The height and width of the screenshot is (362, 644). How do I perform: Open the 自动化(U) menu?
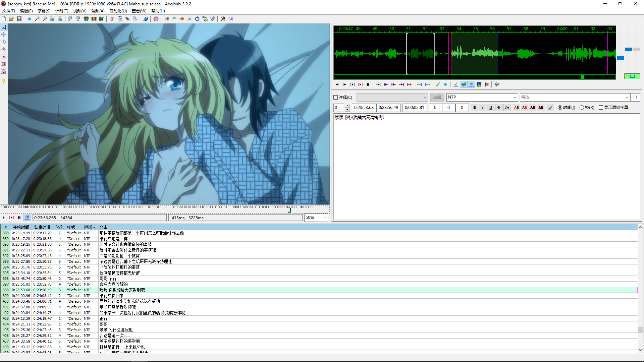(x=118, y=11)
